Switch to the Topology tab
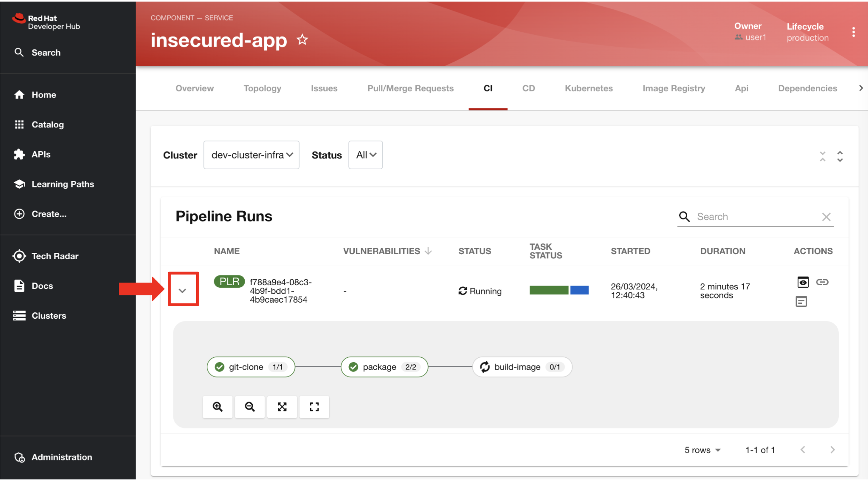868x481 pixels. pos(262,88)
